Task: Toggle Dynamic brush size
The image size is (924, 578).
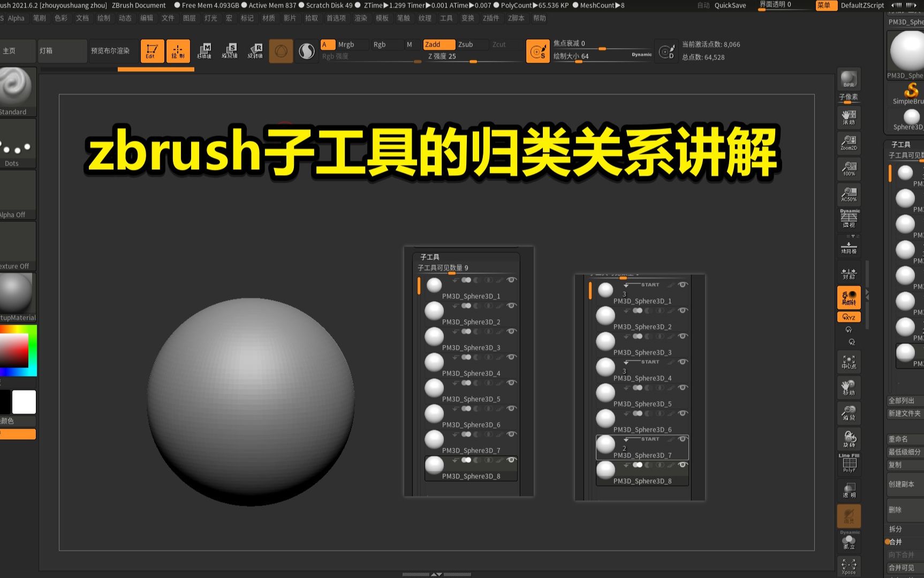Action: pyautogui.click(x=641, y=55)
